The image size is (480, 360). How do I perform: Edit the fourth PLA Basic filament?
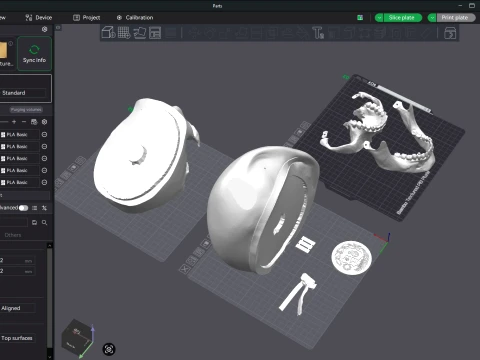click(44, 170)
